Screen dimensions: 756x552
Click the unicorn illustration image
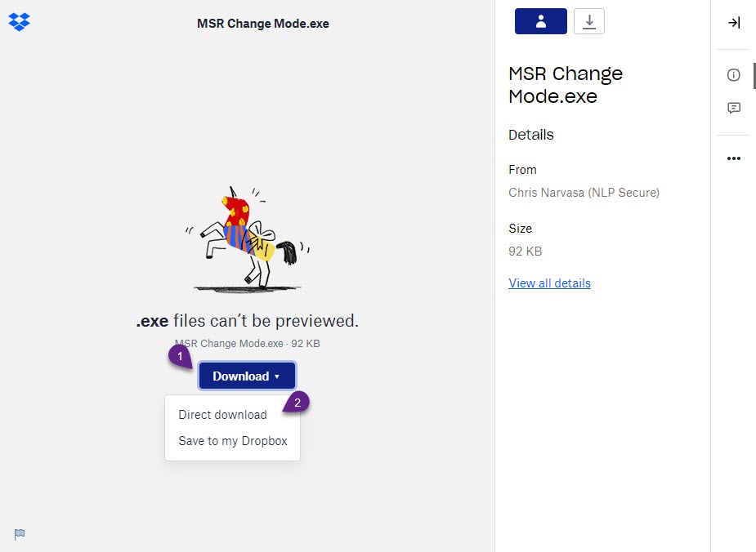tap(248, 239)
